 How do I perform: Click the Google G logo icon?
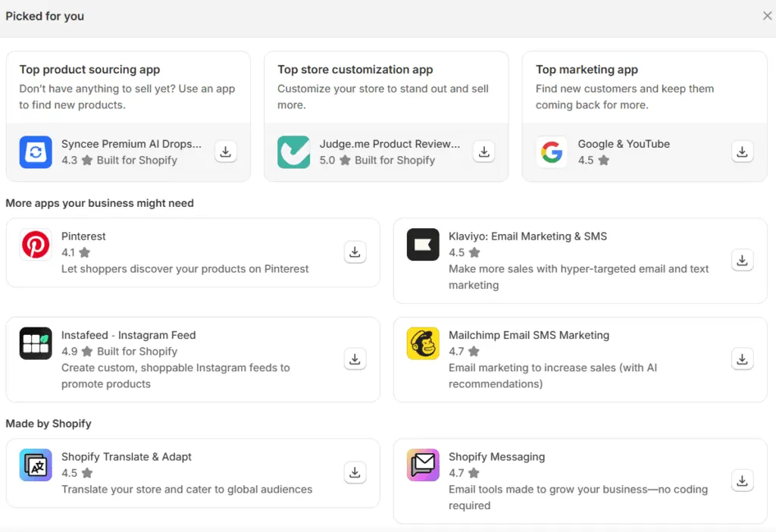coord(552,152)
